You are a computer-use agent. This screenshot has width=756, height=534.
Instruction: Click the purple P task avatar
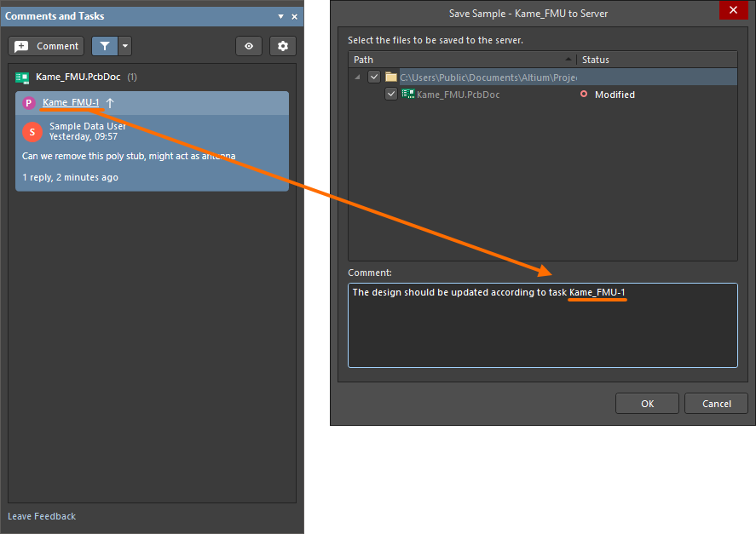(x=29, y=103)
